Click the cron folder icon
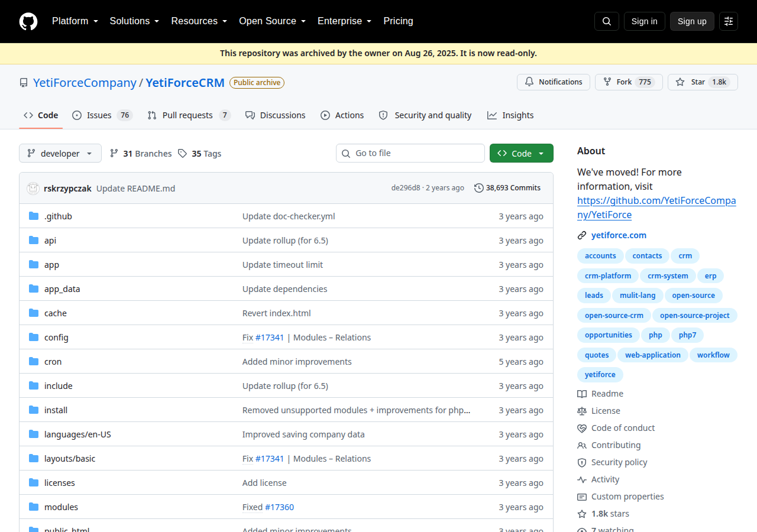Image resolution: width=757 pixels, height=532 pixels. 34,362
